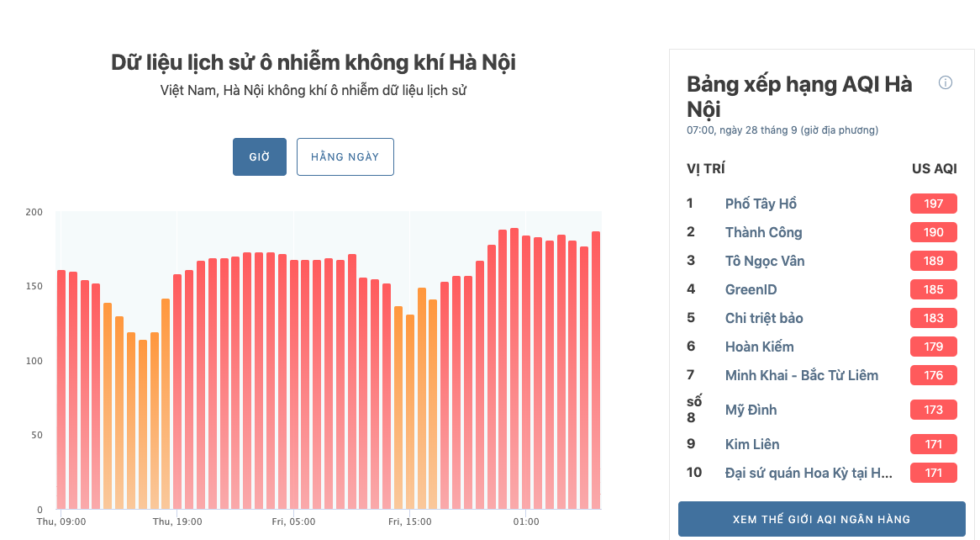This screenshot has width=980, height=540.
Task: Open the Mỹ Đình location link
Action: tap(751, 410)
